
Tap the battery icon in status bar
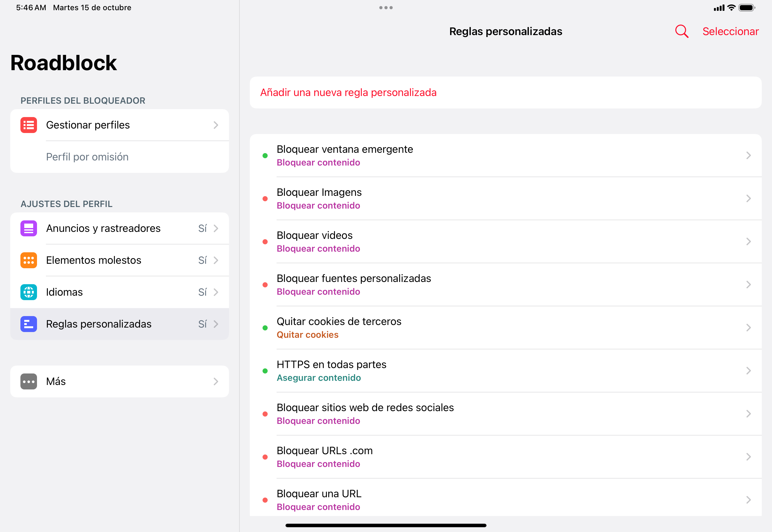click(747, 8)
